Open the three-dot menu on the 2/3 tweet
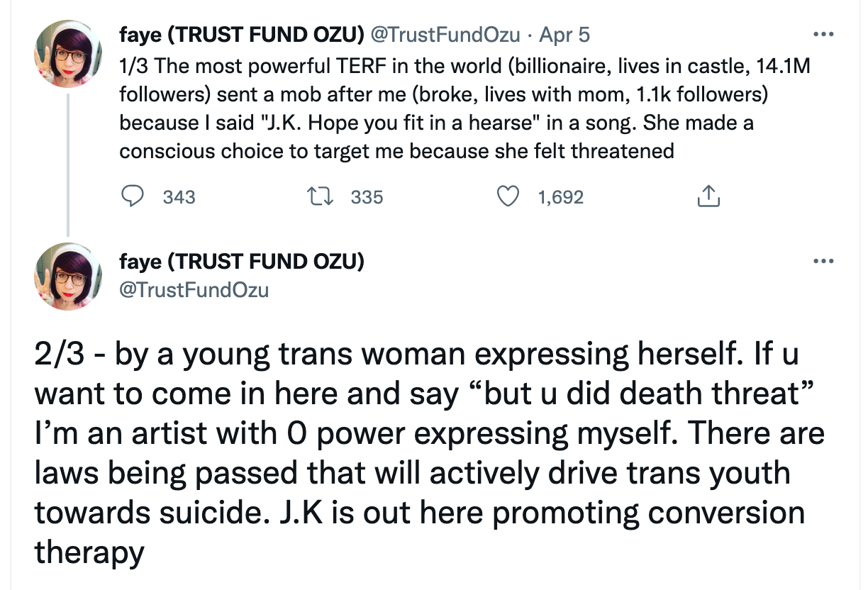 [x=823, y=262]
